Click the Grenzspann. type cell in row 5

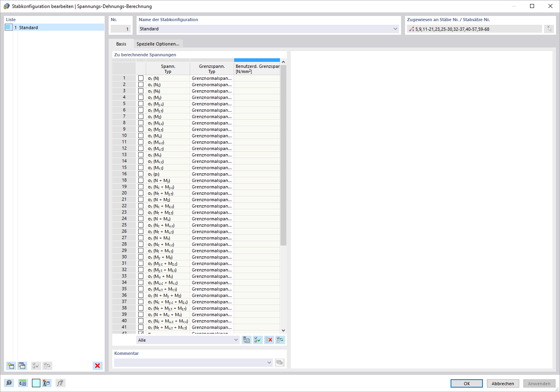(x=212, y=104)
